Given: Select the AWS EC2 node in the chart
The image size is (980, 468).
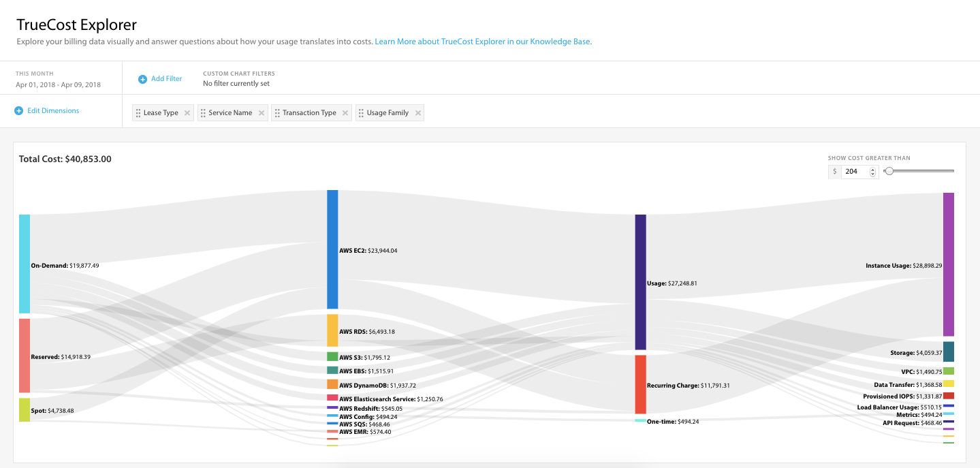Looking at the screenshot, I should coord(331,250).
